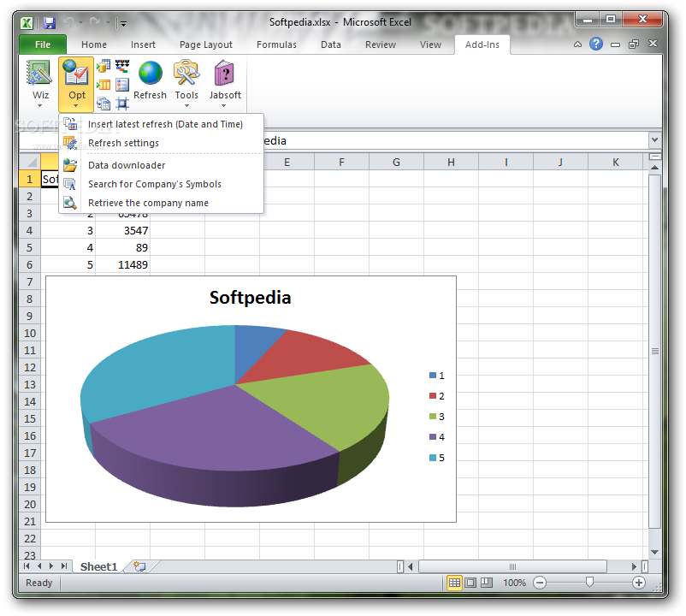Open the File tab
Viewport: 686px width, 616px height.
(43, 44)
